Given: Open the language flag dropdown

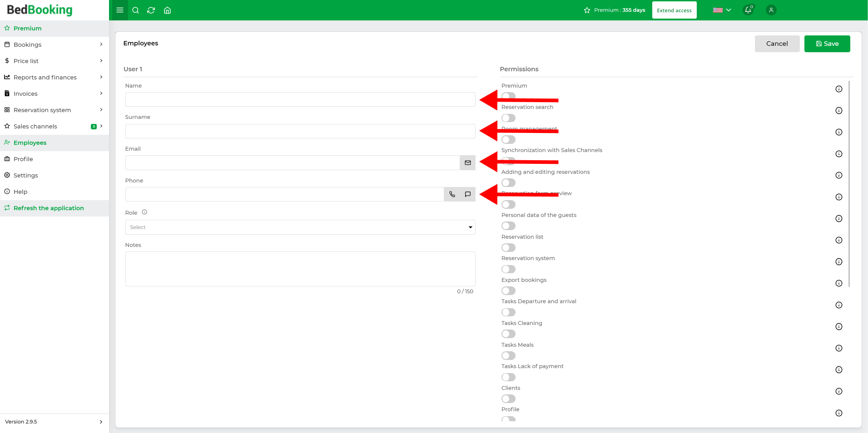Looking at the screenshot, I should (722, 10).
